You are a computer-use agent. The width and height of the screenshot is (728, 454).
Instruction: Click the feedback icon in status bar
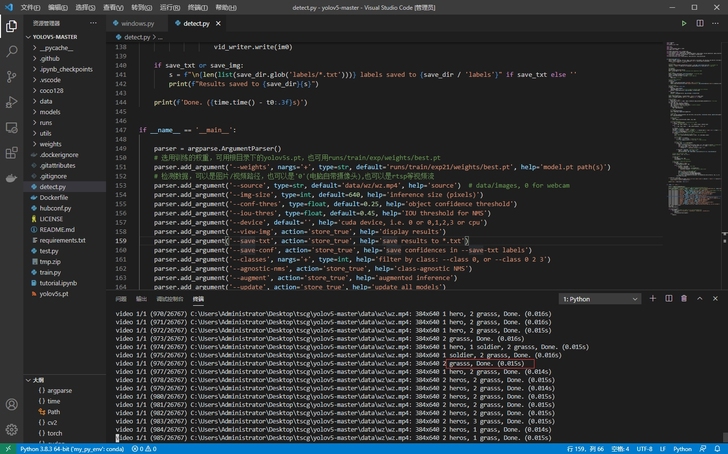(703, 449)
